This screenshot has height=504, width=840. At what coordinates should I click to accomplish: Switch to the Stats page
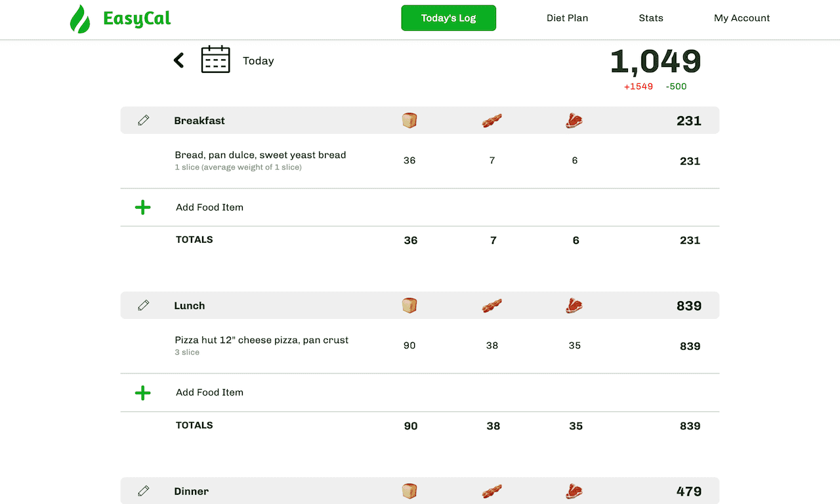[651, 18]
